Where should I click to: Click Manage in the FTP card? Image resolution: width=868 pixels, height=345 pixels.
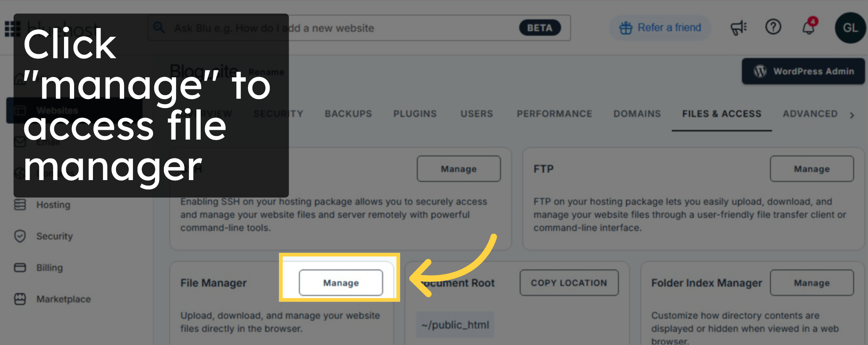812,169
